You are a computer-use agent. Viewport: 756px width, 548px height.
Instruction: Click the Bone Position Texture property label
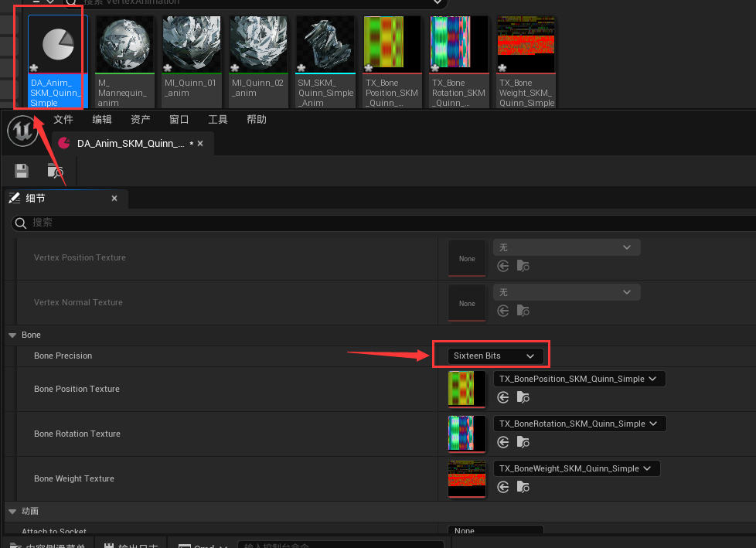click(77, 389)
